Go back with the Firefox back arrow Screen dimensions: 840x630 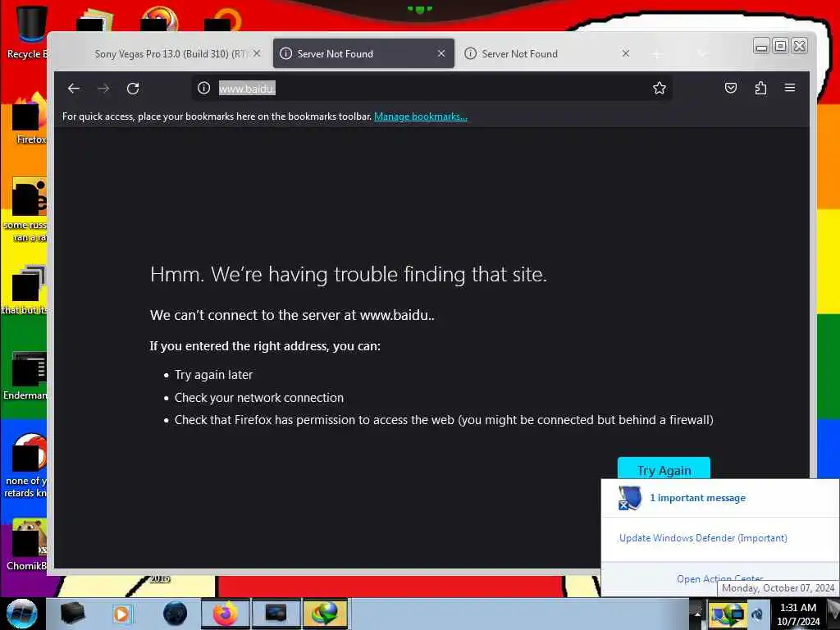tap(74, 89)
